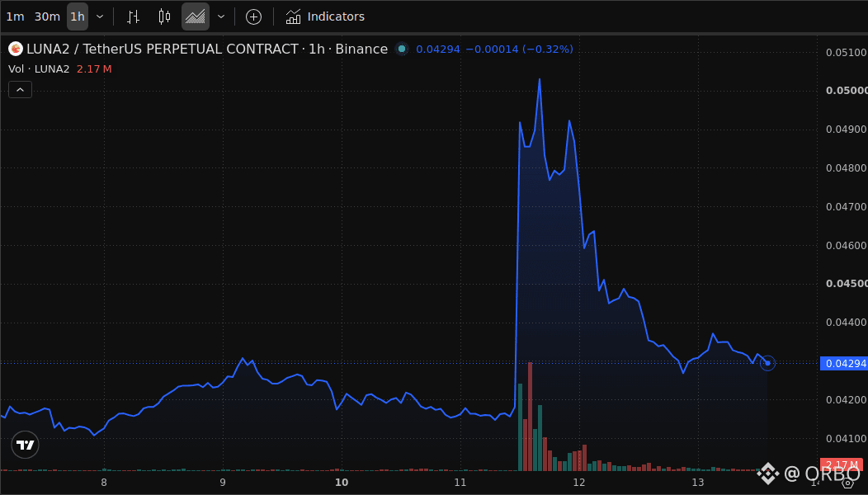868x495 pixels.
Task: Click the 0.04700 price axis label
Action: (847, 206)
